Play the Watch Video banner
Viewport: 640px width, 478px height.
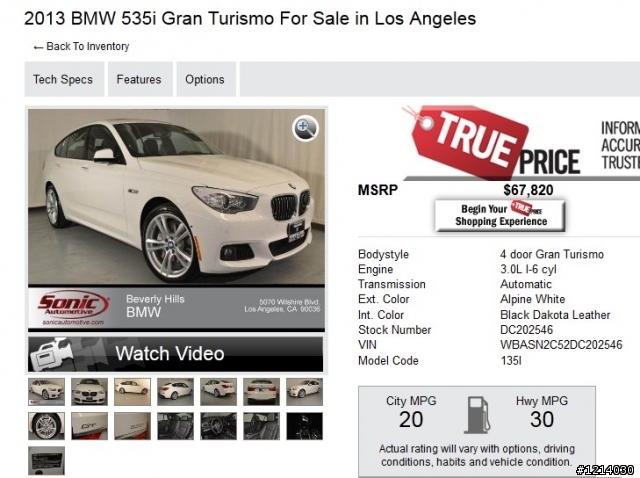(176, 354)
